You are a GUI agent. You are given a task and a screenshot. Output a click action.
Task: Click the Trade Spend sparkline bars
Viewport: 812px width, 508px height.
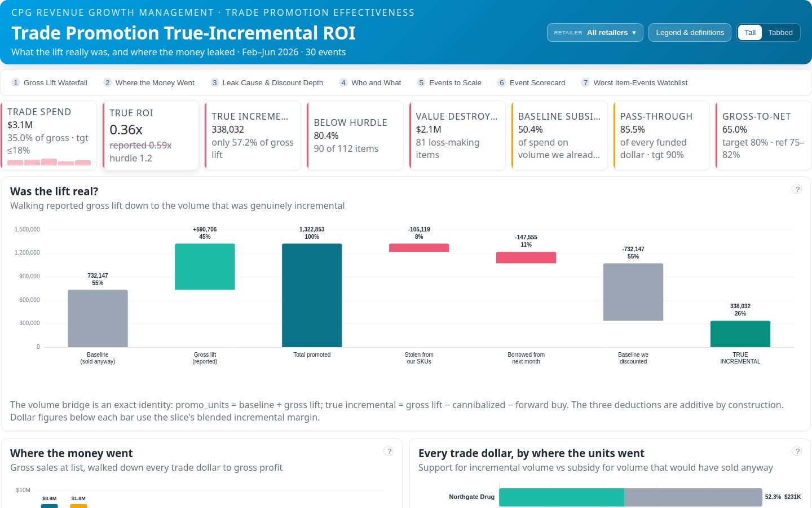[x=49, y=162]
